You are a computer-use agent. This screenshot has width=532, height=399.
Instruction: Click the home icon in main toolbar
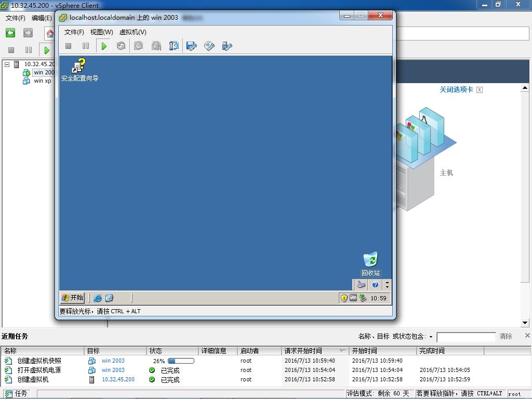[x=50, y=33]
